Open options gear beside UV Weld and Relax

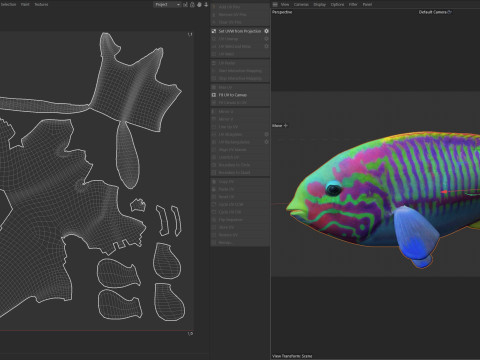266,46
